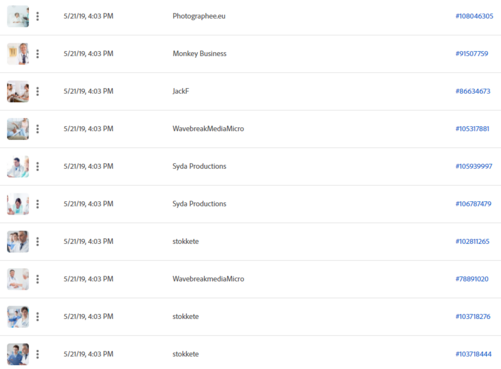
Task: Open more options for the Monkey Business row
Action: click(38, 54)
